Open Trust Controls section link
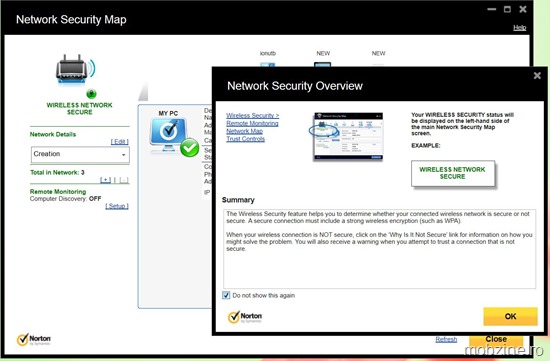 click(246, 139)
